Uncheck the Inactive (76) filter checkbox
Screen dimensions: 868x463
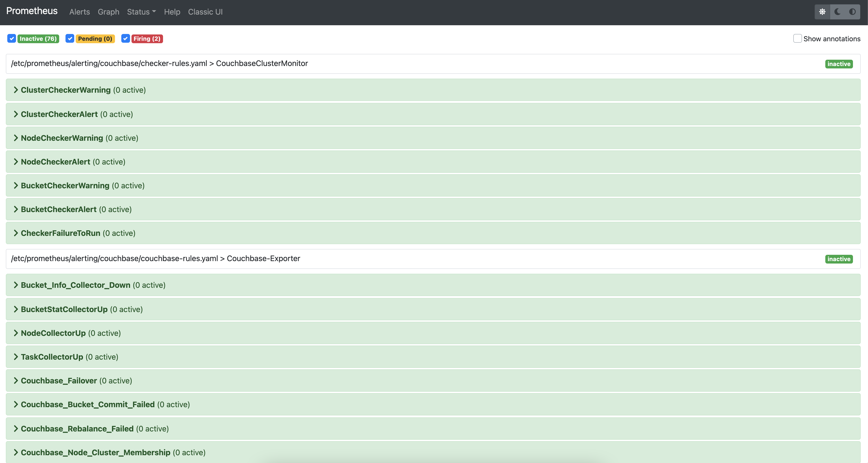(x=12, y=38)
